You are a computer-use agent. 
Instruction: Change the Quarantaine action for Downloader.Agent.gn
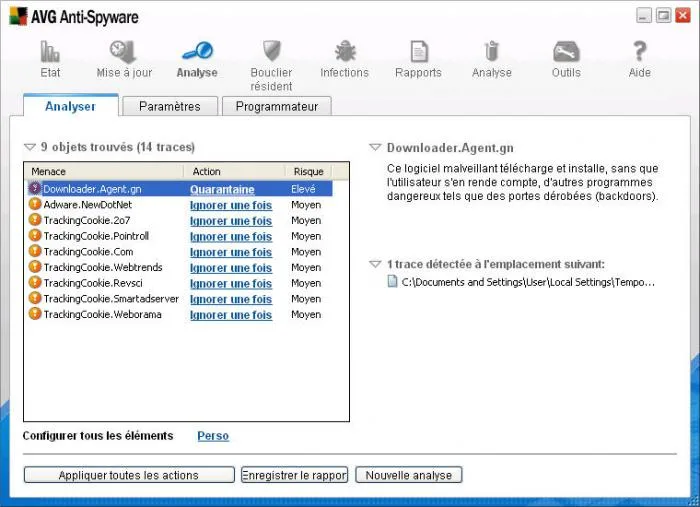pyautogui.click(x=222, y=189)
